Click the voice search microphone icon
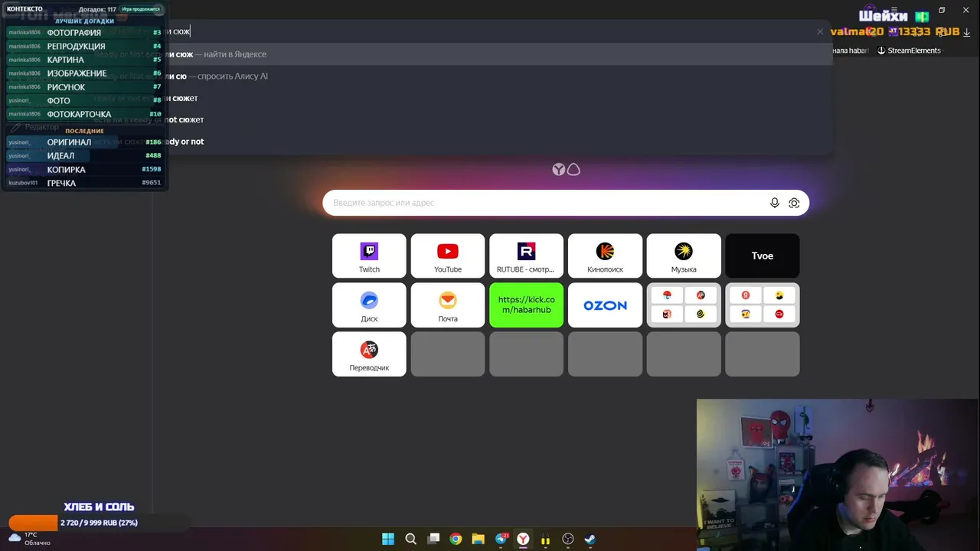 point(775,203)
